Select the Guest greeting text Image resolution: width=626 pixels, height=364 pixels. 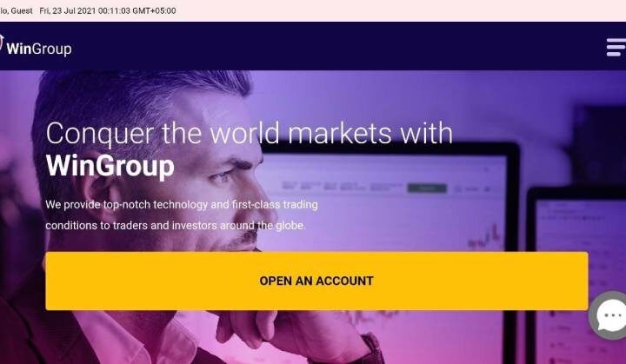(x=17, y=10)
